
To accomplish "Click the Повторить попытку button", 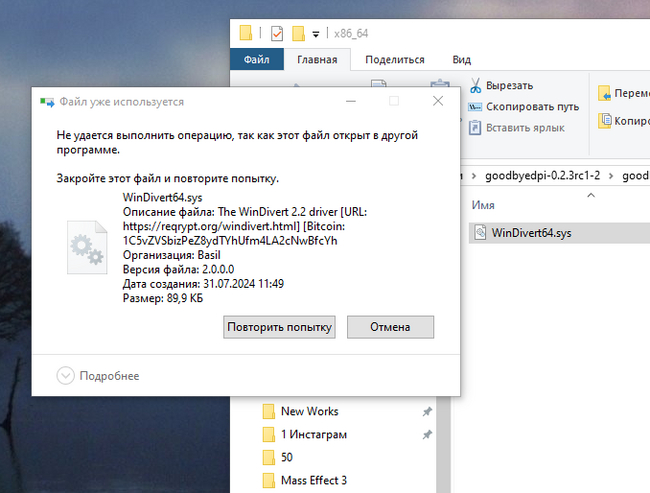I will click(279, 327).
